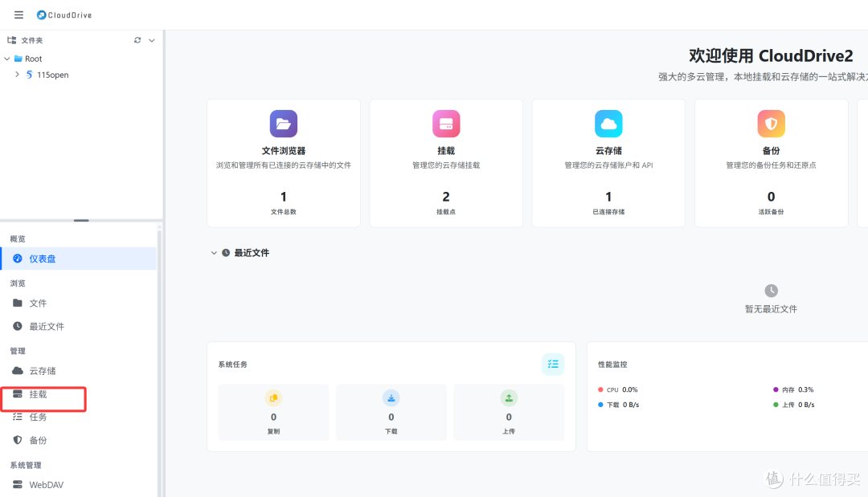Click the CPU 0.0% indicator

tap(618, 389)
